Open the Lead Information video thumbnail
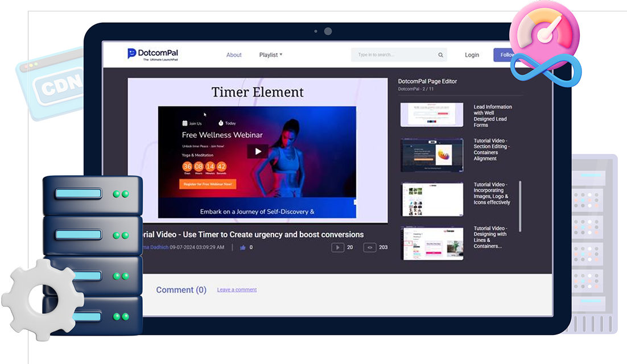The image size is (627, 364). 431,114
